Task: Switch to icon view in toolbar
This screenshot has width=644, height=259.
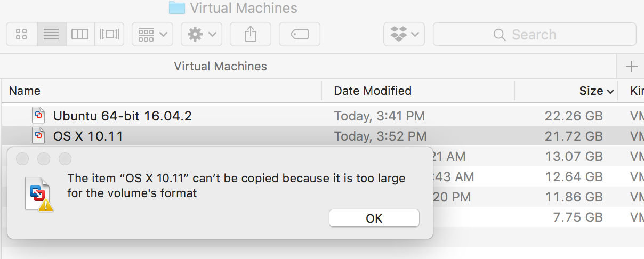Action: click(x=21, y=35)
